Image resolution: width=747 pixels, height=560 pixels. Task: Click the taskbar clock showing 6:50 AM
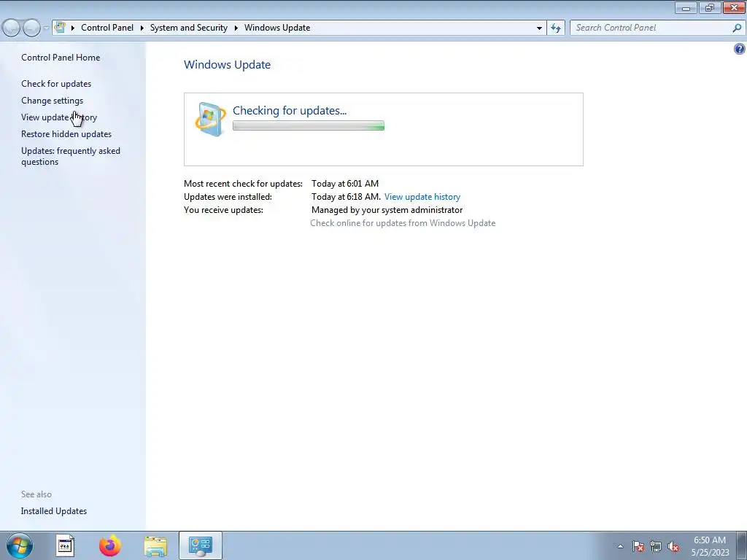pyautogui.click(x=711, y=546)
